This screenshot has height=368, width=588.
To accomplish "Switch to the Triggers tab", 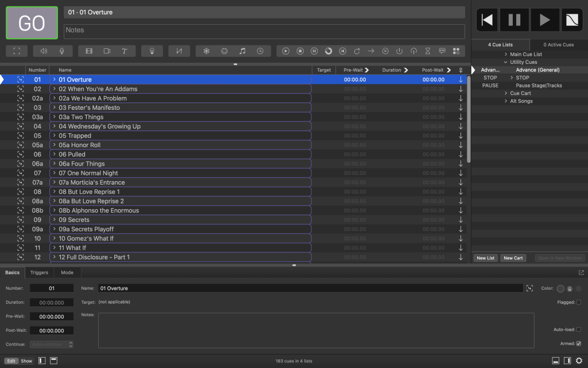I will point(40,273).
